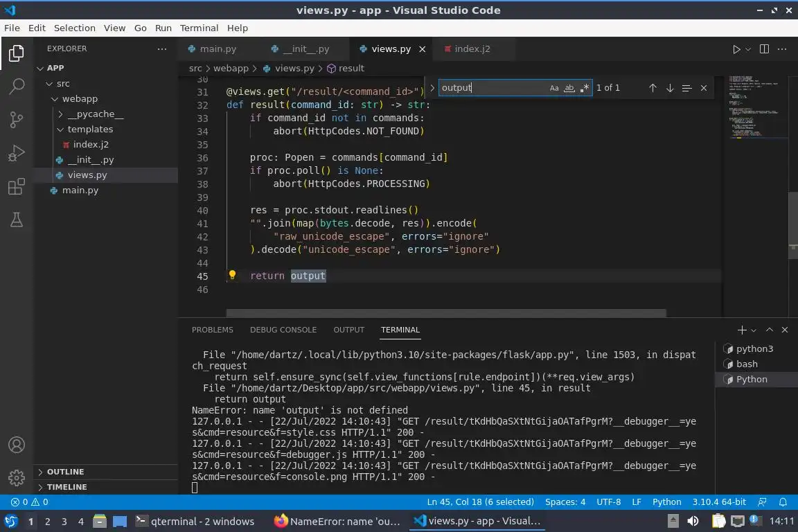Image resolution: width=798 pixels, height=532 pixels.
Task: Open the new terminal profile dropdown
Action: click(x=754, y=330)
